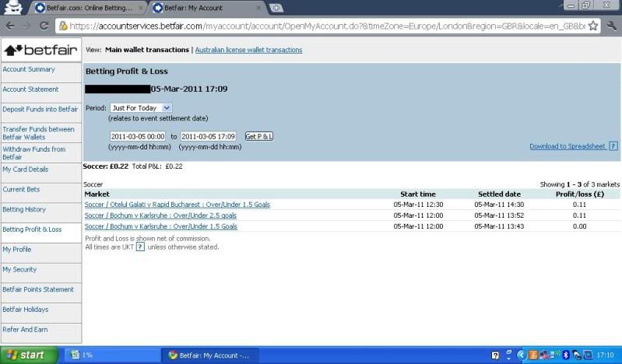Click settled date 05-Mar-11 13:52
Image resolution: width=622 pixels, height=364 pixels.
point(499,215)
